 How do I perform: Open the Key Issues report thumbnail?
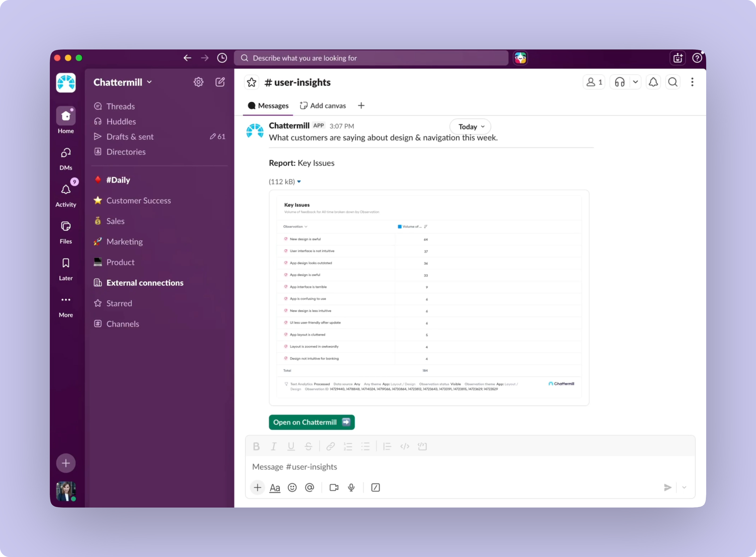(x=429, y=297)
